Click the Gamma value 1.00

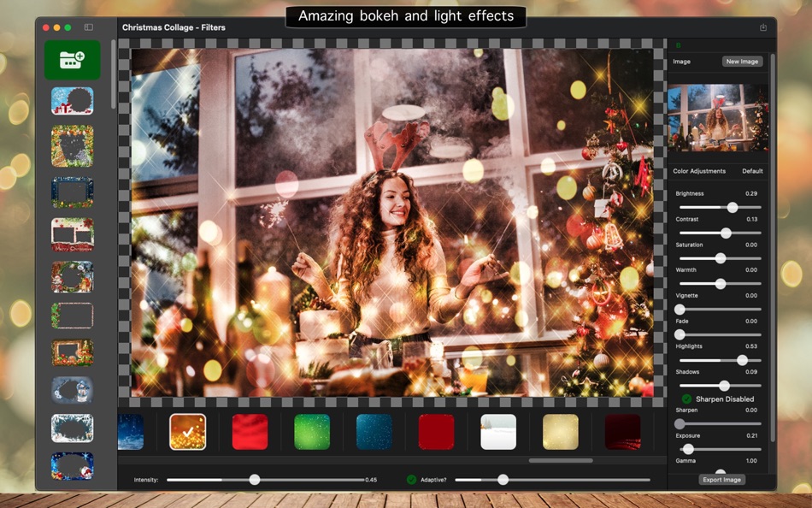click(x=751, y=461)
